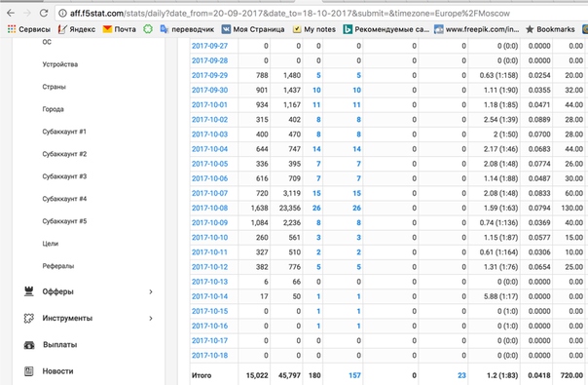Click the 15,022 total in Итого row

(x=257, y=375)
